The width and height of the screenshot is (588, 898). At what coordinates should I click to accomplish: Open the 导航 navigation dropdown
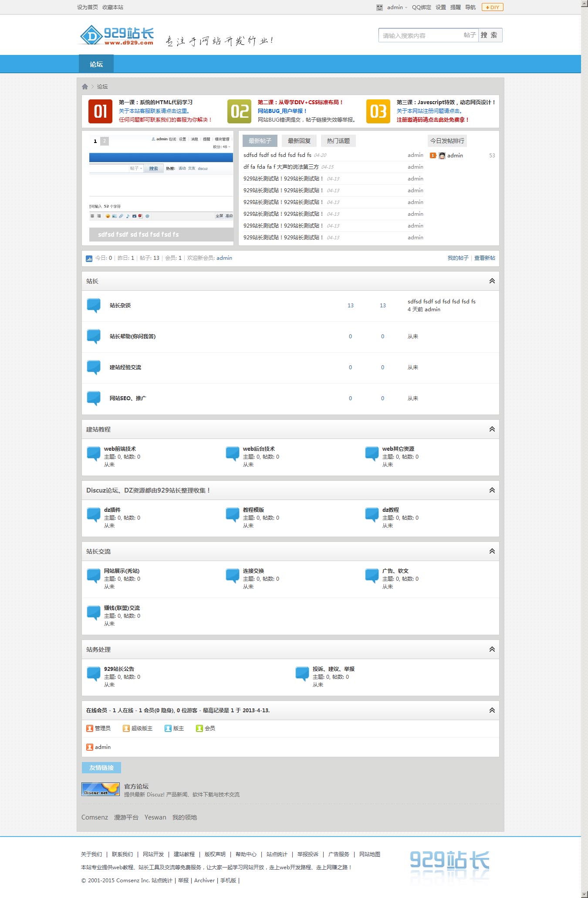click(x=470, y=7)
